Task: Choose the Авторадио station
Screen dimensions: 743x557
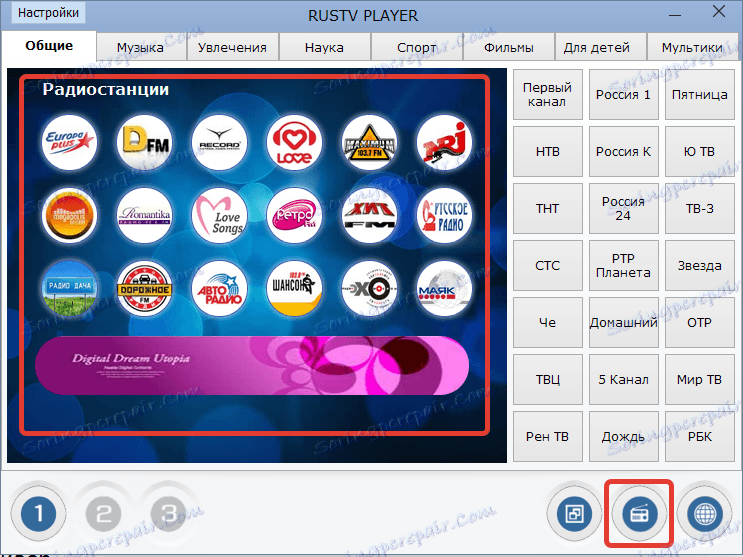Action: [x=219, y=288]
